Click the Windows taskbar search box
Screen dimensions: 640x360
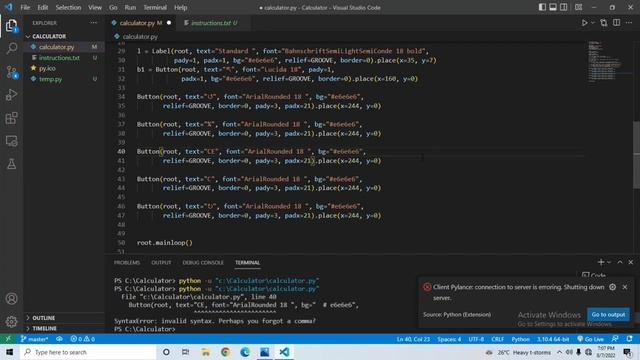(x=88, y=352)
